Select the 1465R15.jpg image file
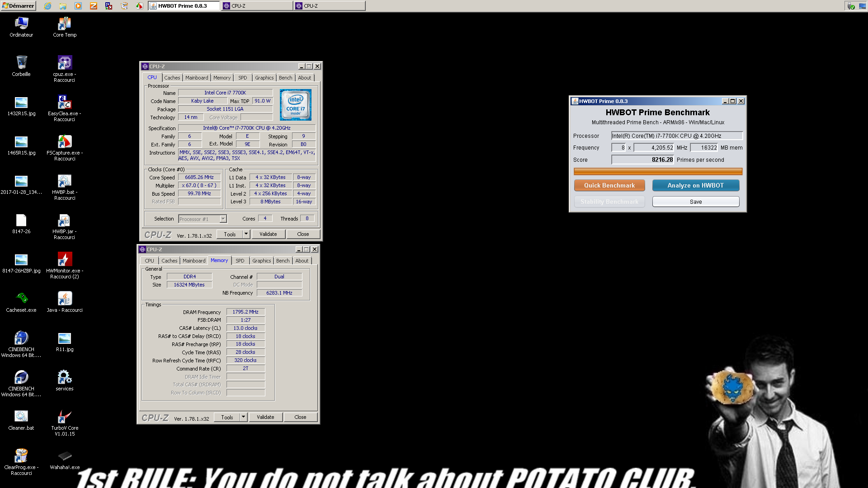Viewport: 868px width, 488px height. 21,145
